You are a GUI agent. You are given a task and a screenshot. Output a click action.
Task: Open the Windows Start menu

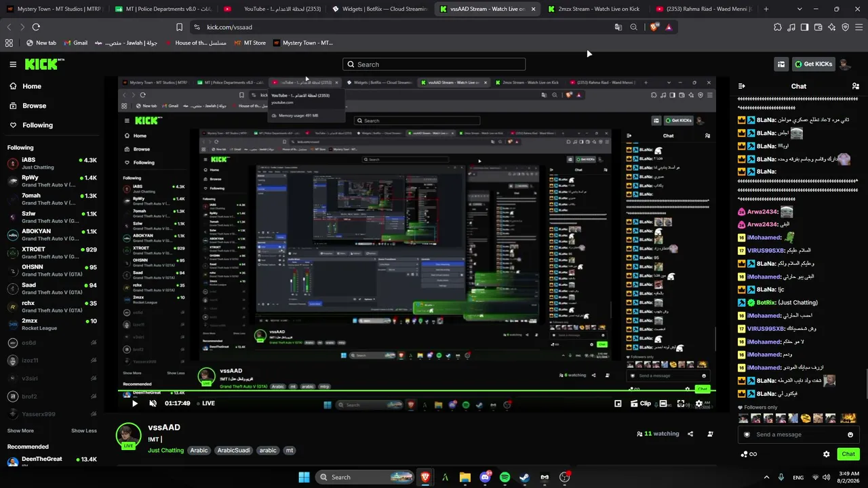pos(304,477)
